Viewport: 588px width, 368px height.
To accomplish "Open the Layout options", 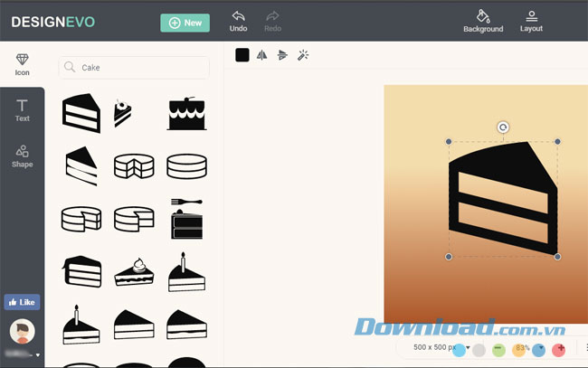I will click(x=531, y=16).
